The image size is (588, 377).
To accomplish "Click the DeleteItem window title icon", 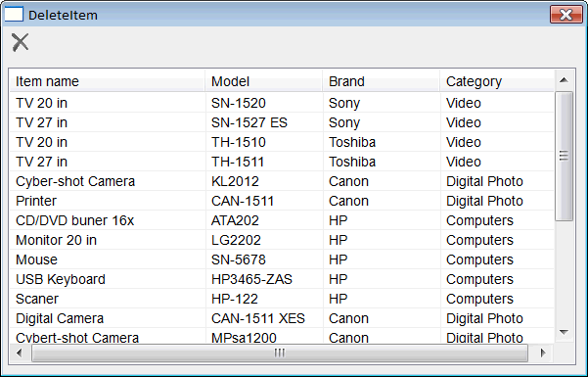I will pos(14,15).
